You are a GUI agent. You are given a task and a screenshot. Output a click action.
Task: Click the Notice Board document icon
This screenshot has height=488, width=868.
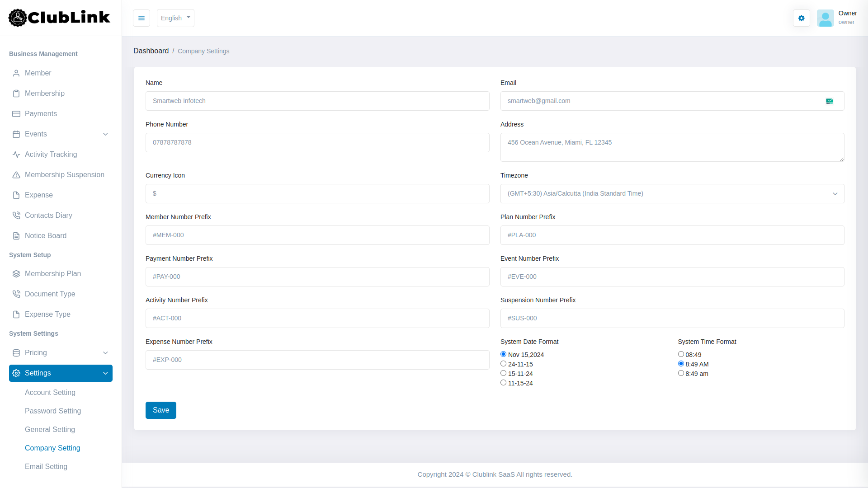point(16,235)
